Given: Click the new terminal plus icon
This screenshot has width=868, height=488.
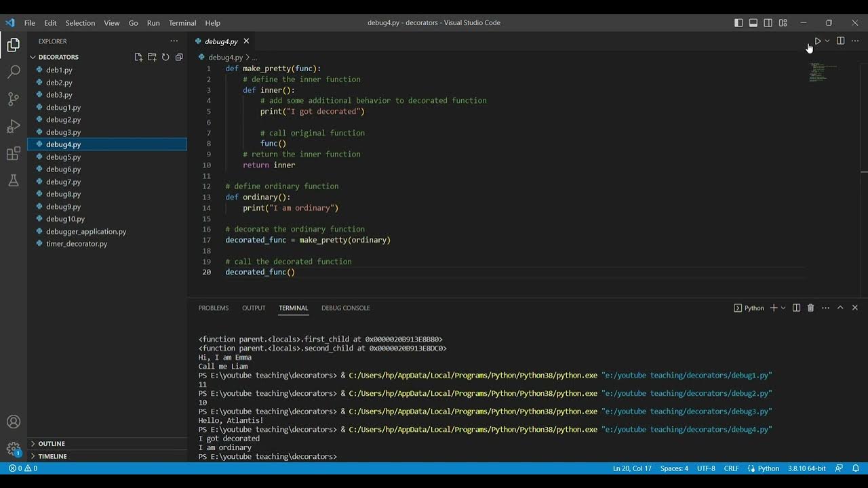Looking at the screenshot, I should pos(774,308).
